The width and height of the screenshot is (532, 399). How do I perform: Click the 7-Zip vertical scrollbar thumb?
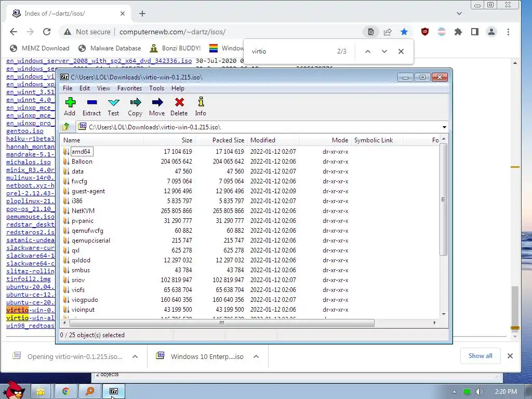pos(443,199)
